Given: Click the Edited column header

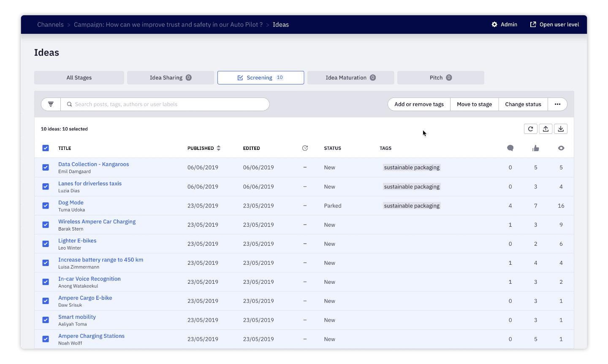Looking at the screenshot, I should pyautogui.click(x=251, y=148).
